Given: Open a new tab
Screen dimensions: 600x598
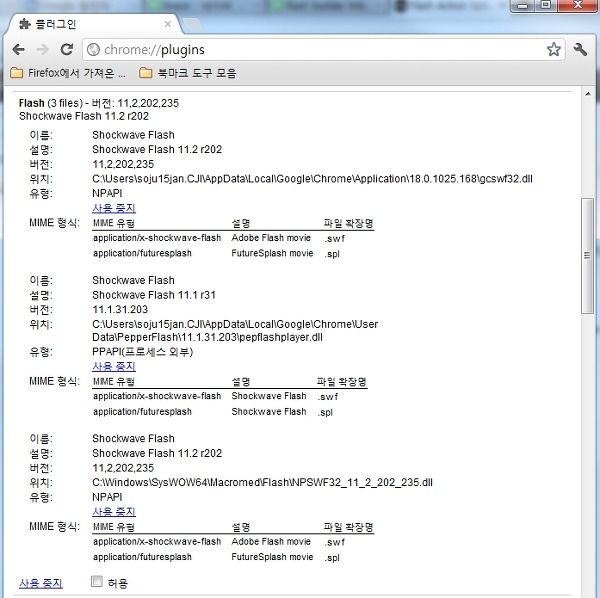Looking at the screenshot, I should (192, 24).
